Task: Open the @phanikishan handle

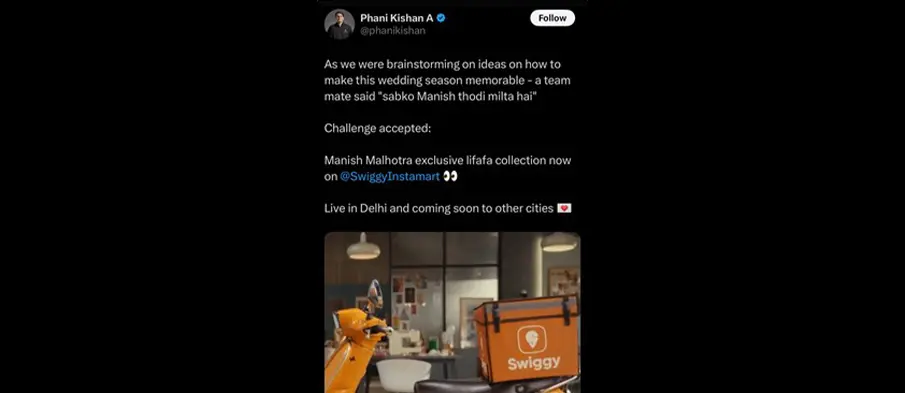Action: [x=392, y=31]
